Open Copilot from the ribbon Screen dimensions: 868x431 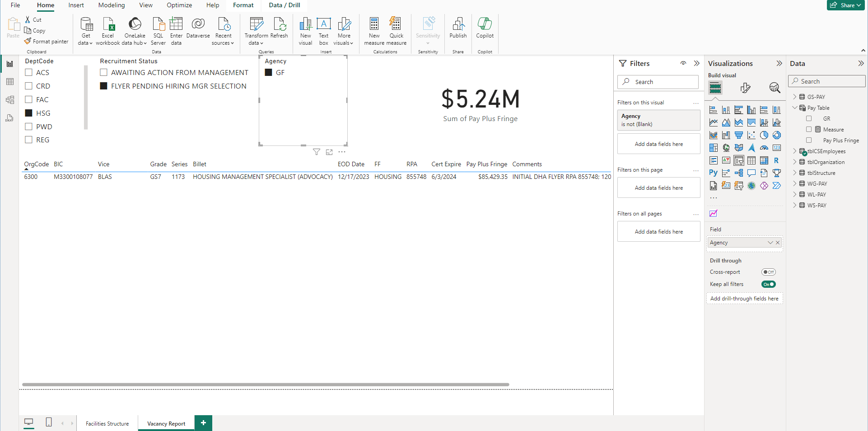[x=485, y=28]
